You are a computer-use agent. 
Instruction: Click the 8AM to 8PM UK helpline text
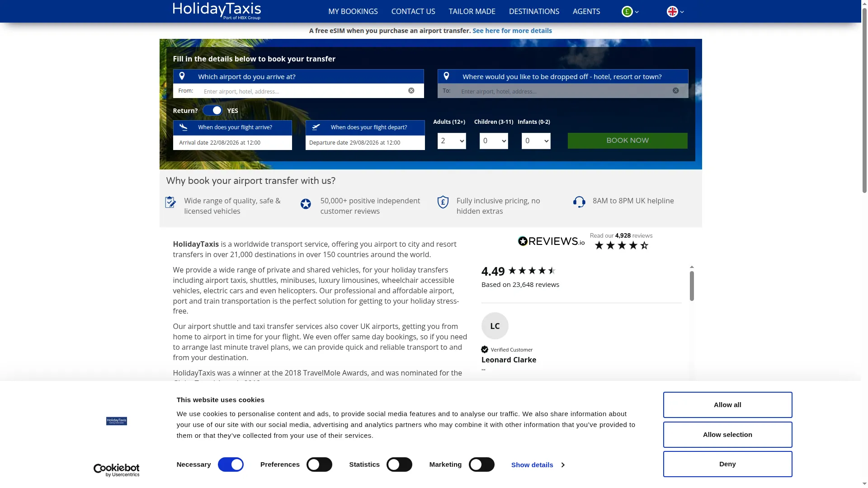(633, 201)
